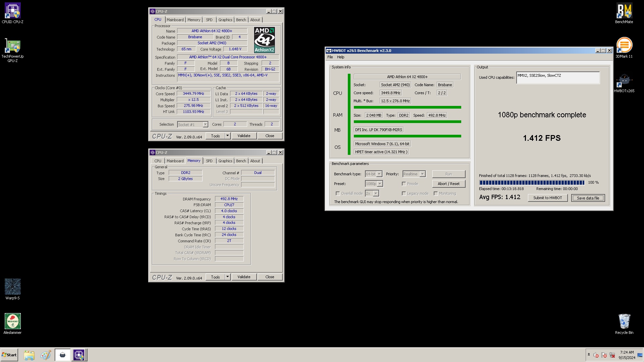
Task: Open the Help menu in HWBOT x265
Action: pos(340,57)
